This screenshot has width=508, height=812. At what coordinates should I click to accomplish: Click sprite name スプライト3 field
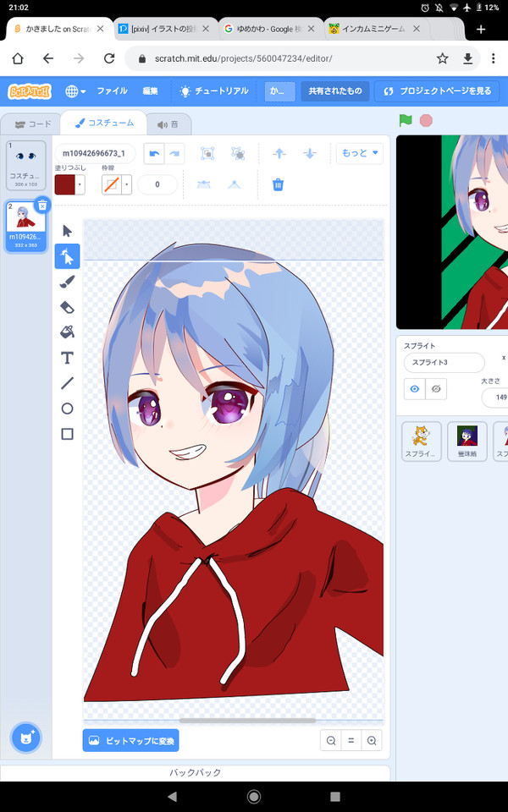tap(444, 363)
